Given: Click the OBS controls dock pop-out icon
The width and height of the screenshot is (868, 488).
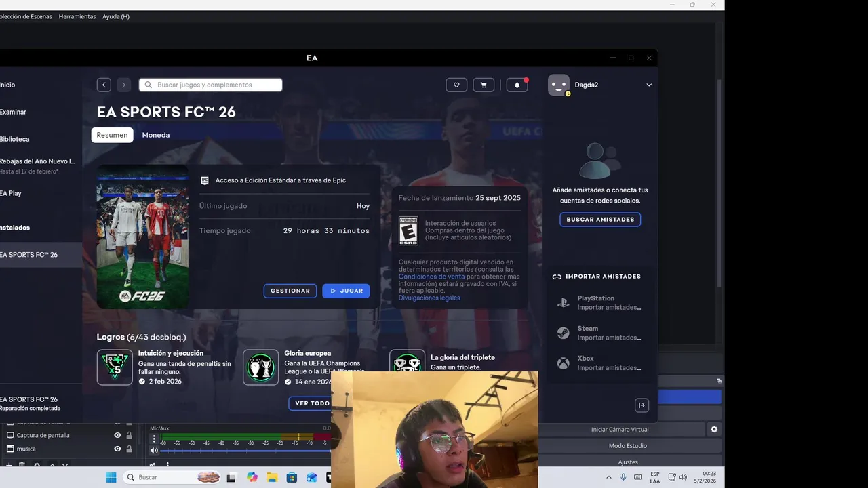Looking at the screenshot, I should [719, 381].
